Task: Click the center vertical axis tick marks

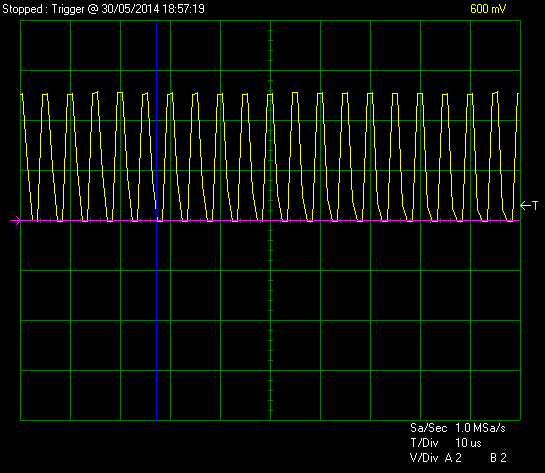Action: 270,220
